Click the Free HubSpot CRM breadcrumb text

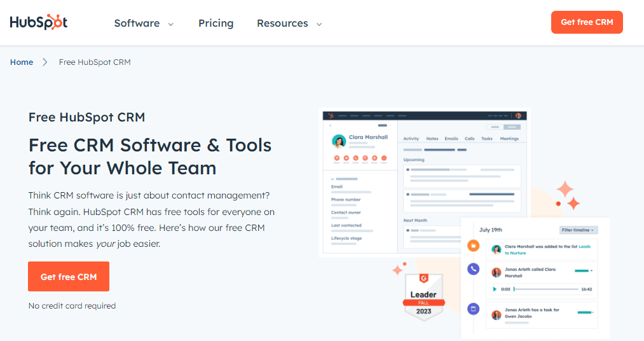click(x=95, y=62)
